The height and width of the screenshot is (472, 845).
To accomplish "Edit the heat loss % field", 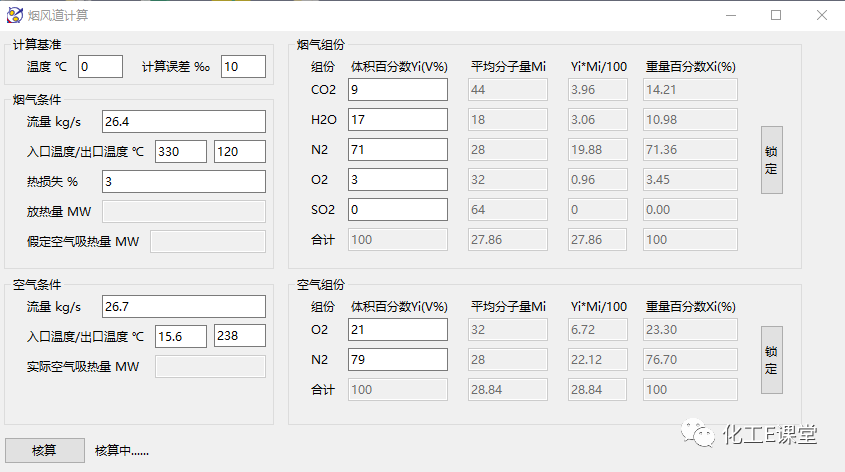I will pos(183,181).
